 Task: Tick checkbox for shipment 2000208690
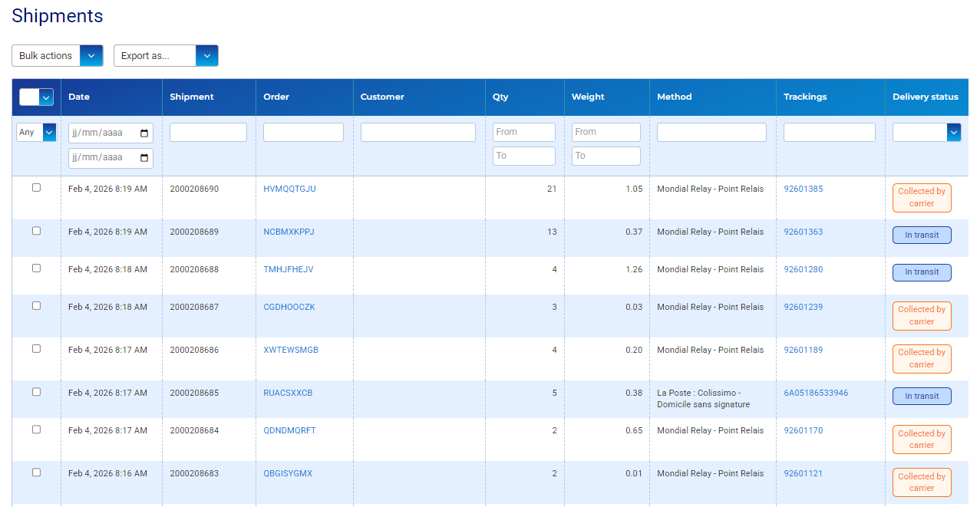[x=36, y=188]
